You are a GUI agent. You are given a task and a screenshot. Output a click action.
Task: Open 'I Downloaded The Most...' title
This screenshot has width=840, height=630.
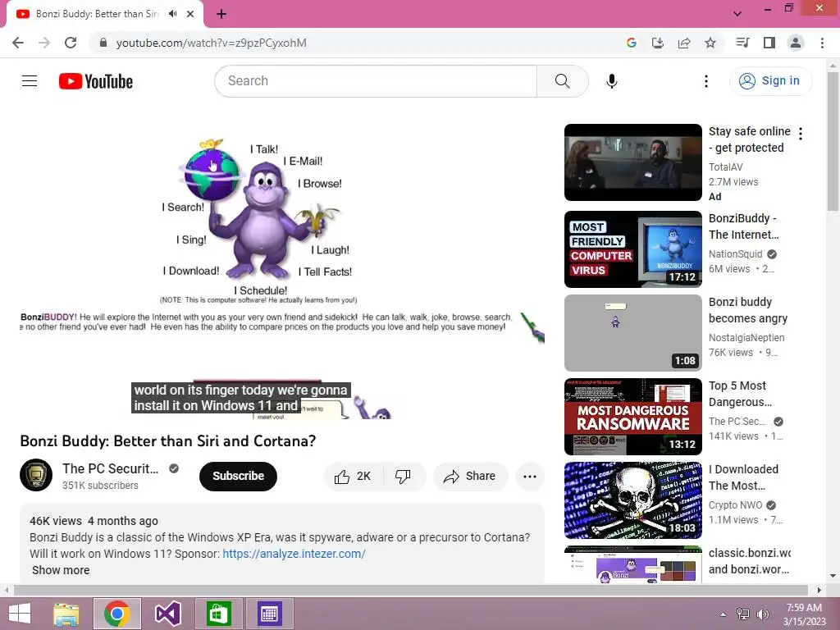pos(743,477)
